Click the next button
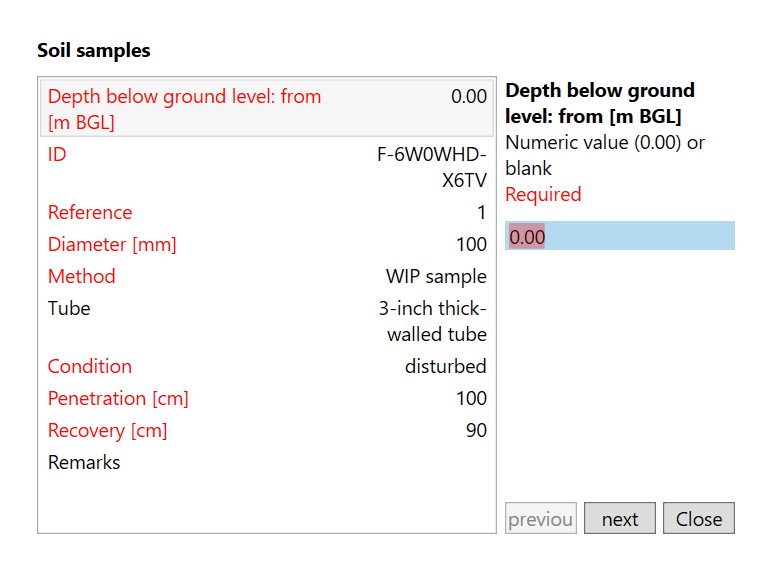Image resolution: width=761 pixels, height=563 pixels. click(619, 519)
